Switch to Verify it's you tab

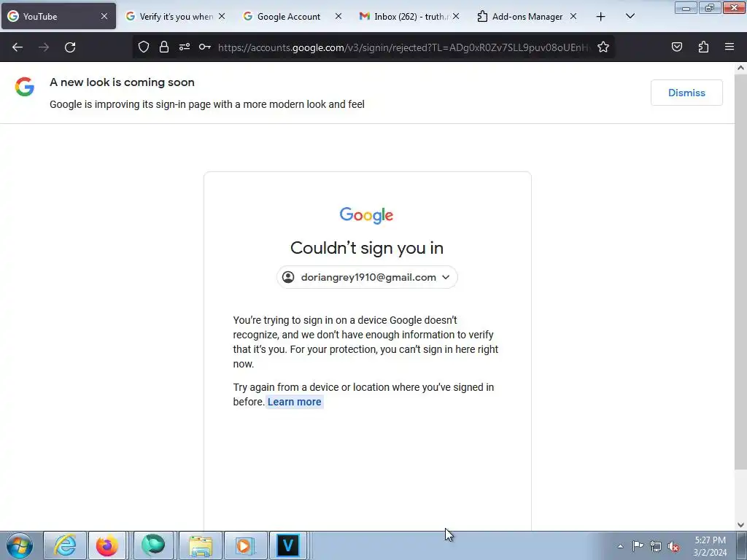(175, 16)
